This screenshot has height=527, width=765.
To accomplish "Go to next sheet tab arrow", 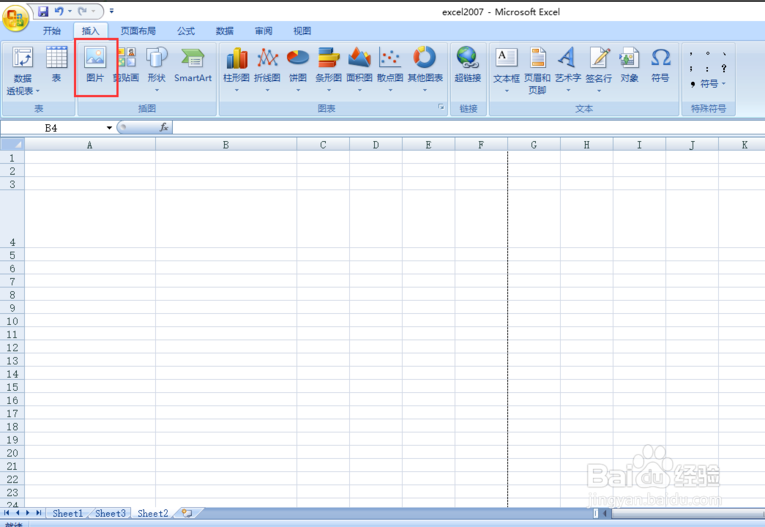I will (27, 513).
